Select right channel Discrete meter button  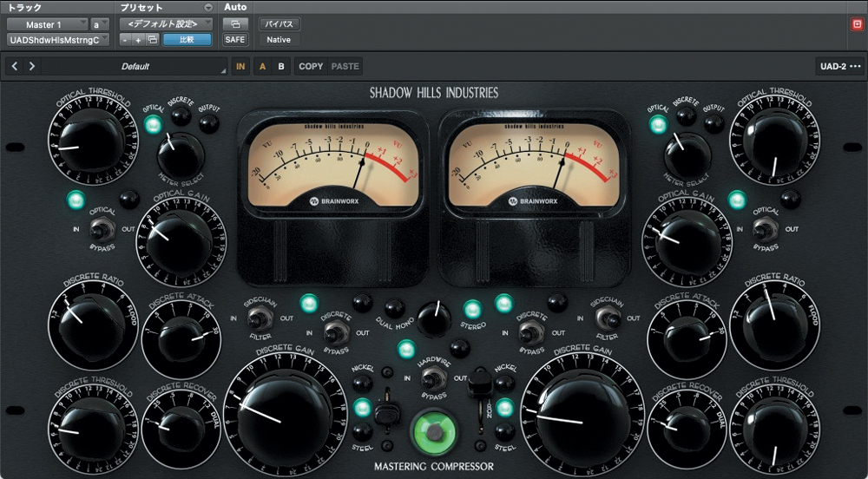686,115
